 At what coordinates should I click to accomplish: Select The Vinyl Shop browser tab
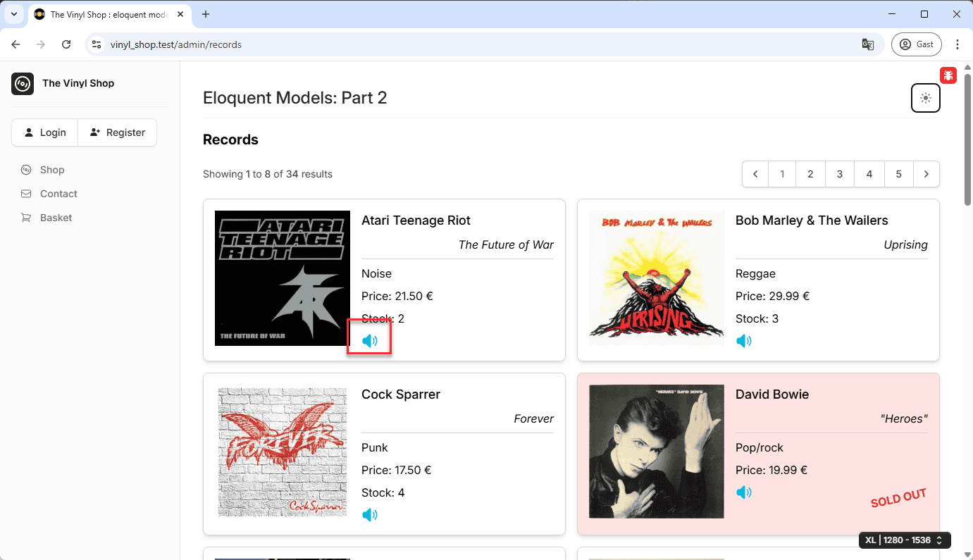(x=109, y=14)
